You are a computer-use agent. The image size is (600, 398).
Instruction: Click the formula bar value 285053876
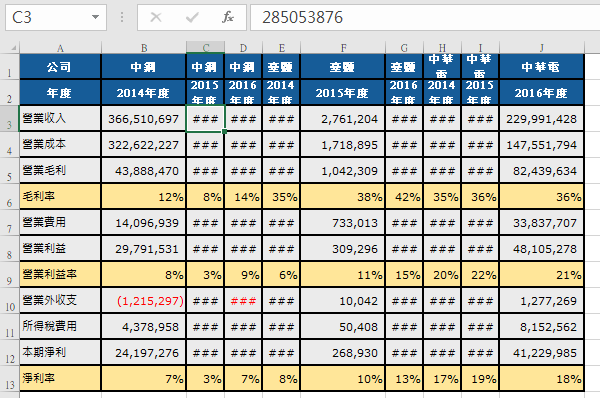302,17
